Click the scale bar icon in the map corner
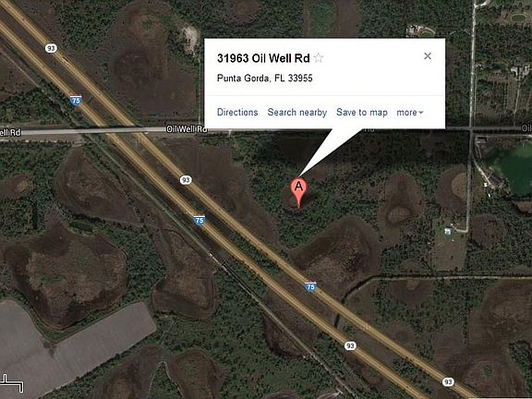Screen dimensions: 532x399 (x=12, y=382)
